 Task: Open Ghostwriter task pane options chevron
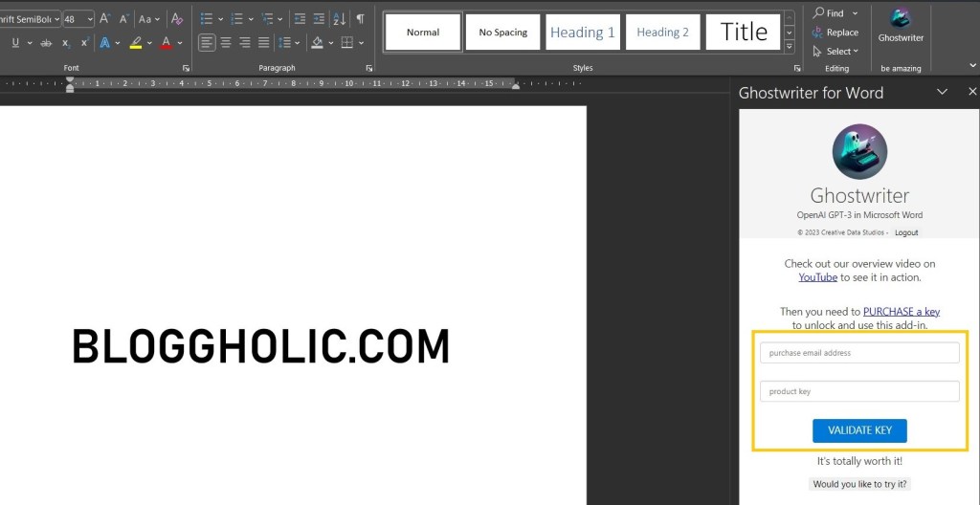pyautogui.click(x=942, y=92)
